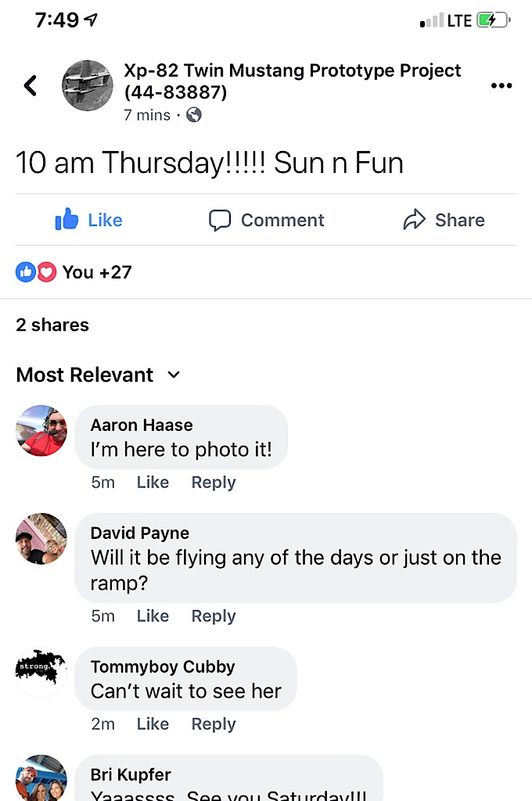Tap the thumbs-up Like icon on post
The image size is (532, 801).
(x=67, y=221)
